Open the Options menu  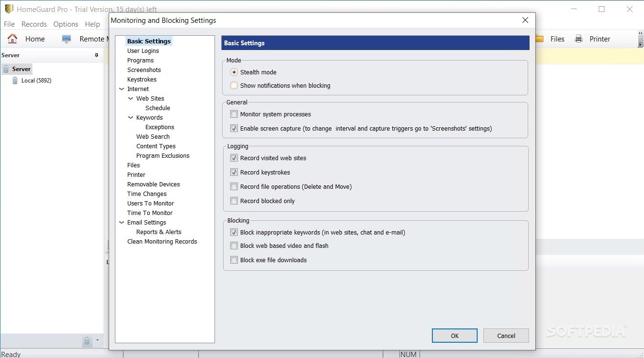[x=66, y=24]
